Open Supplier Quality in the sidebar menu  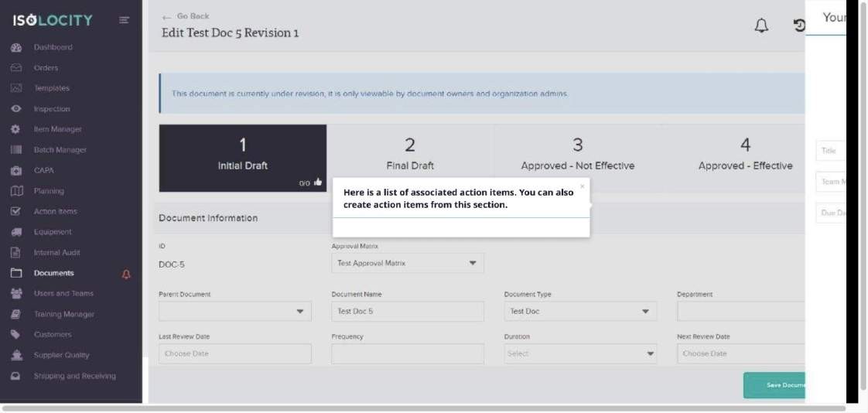pos(61,355)
